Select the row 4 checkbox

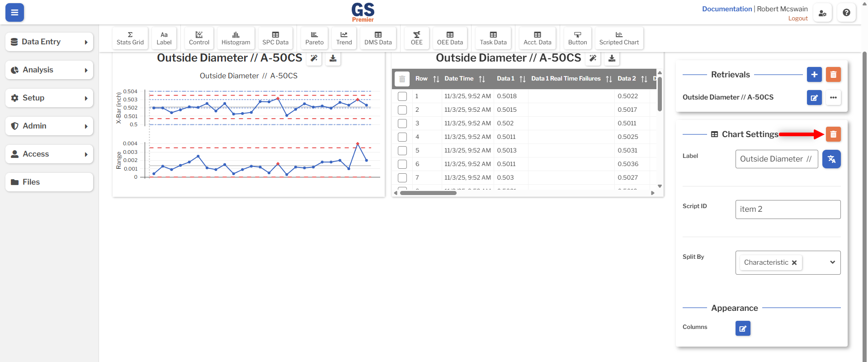click(x=402, y=137)
